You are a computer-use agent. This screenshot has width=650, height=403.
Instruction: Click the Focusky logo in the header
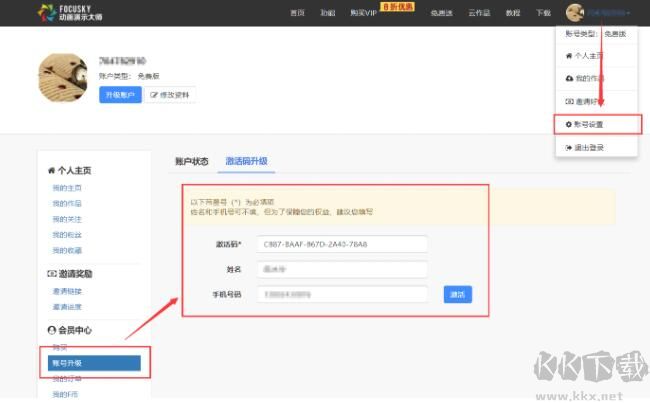pos(70,13)
